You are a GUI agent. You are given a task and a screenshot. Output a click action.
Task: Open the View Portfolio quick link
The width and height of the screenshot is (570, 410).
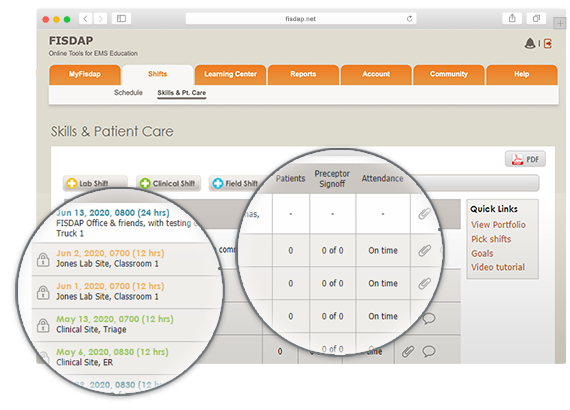pos(498,225)
